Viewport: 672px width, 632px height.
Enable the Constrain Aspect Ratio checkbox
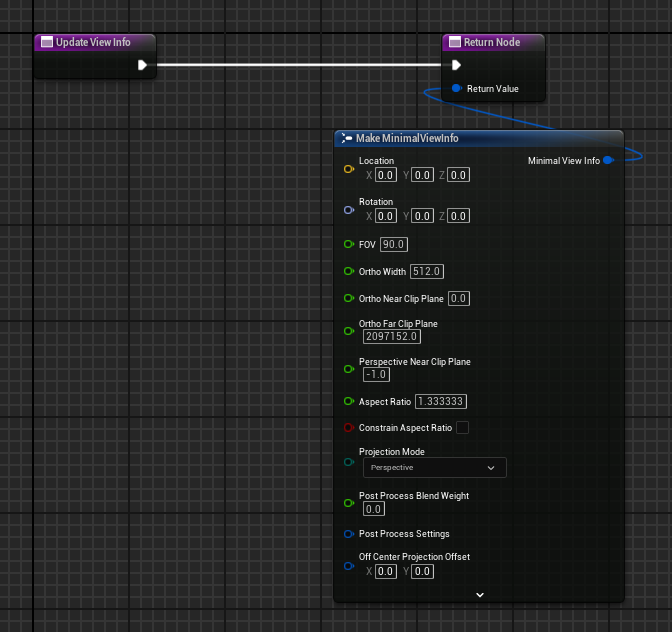tap(462, 428)
